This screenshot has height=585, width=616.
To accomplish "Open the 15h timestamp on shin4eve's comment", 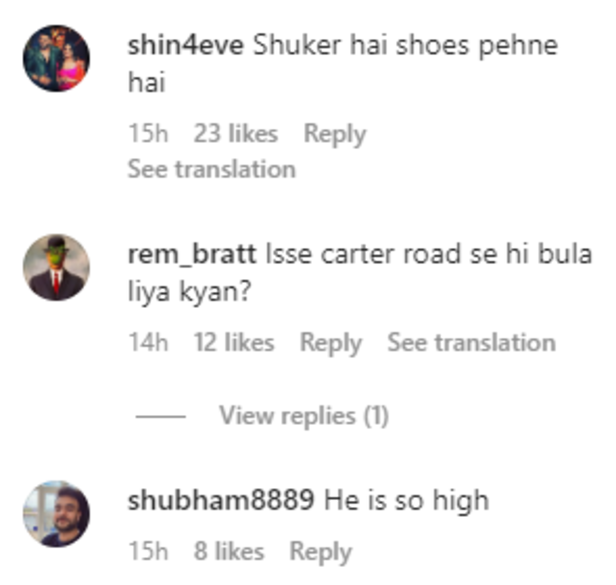I will coord(148,133).
